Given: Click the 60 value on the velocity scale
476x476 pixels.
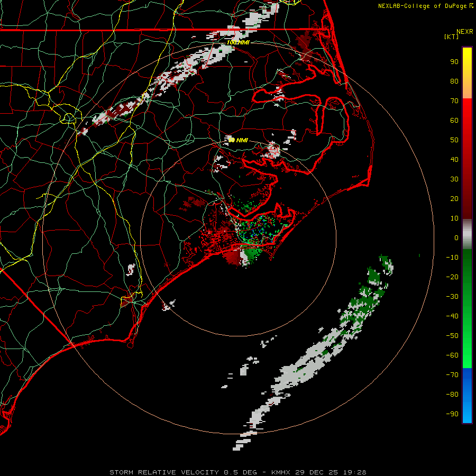Looking at the screenshot, I should (x=454, y=121).
